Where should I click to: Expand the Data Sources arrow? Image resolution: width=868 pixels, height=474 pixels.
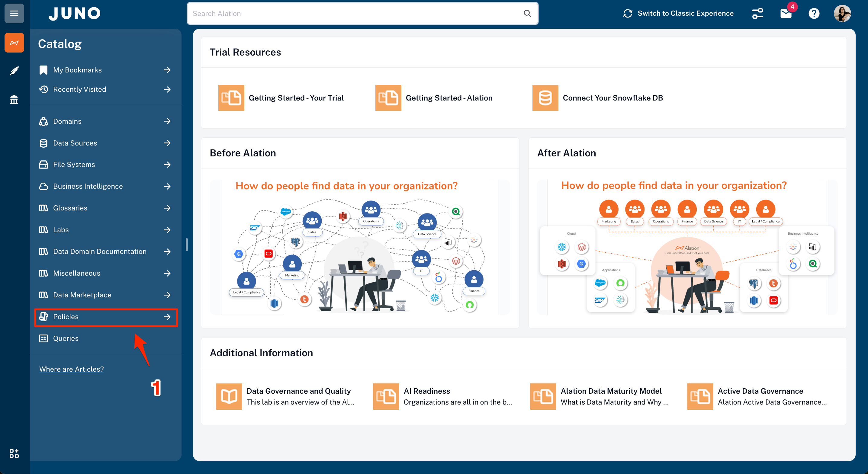(167, 143)
